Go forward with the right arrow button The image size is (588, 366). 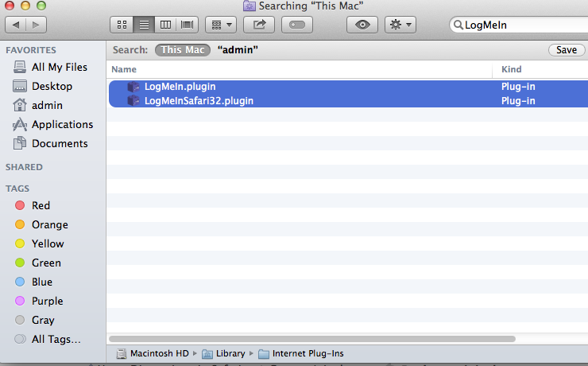point(36,25)
